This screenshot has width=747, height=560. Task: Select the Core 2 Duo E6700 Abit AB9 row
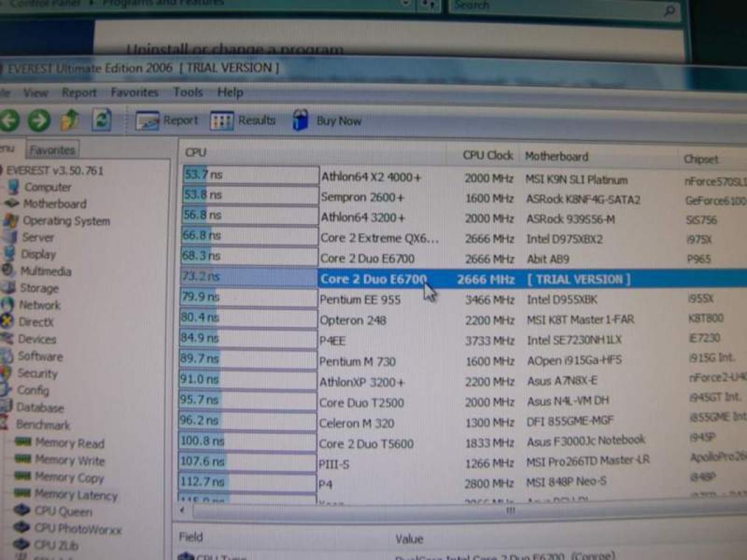pyautogui.click(x=463, y=258)
